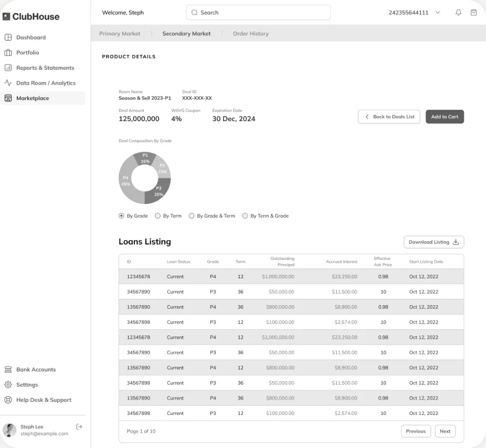Click the Portfolio briefcase icon
Viewport: 486px width, 448px height.
pos(8,53)
